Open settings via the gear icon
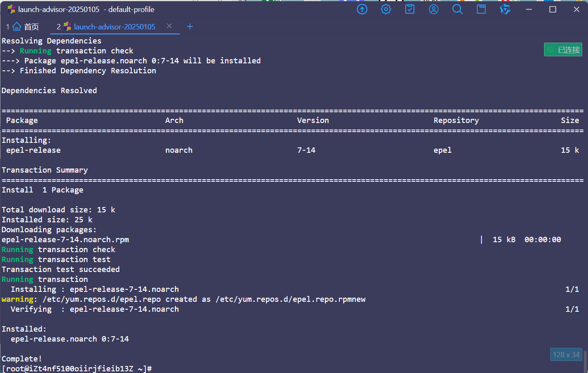 coord(386,9)
